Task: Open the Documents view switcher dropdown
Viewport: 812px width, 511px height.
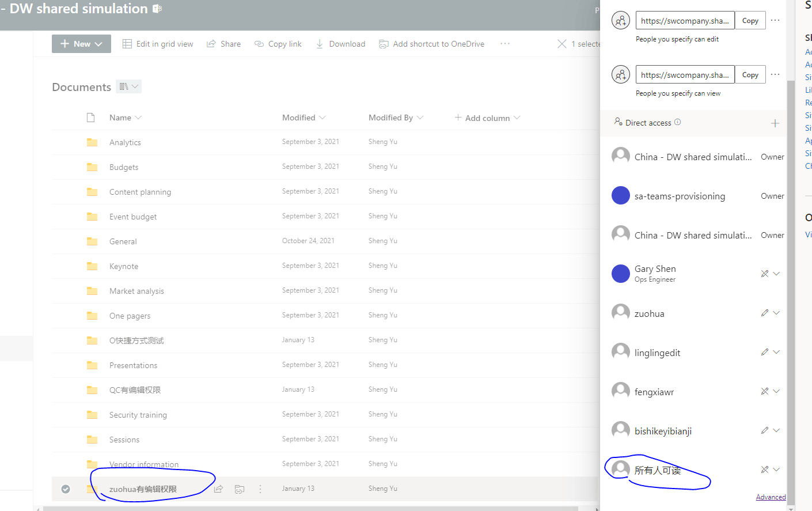Action: coord(129,86)
